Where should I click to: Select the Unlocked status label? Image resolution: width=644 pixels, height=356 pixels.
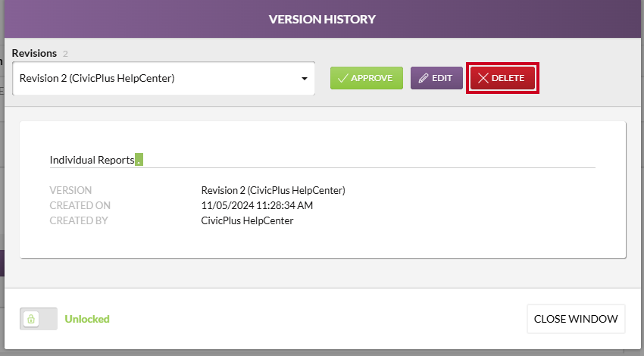[x=87, y=319]
